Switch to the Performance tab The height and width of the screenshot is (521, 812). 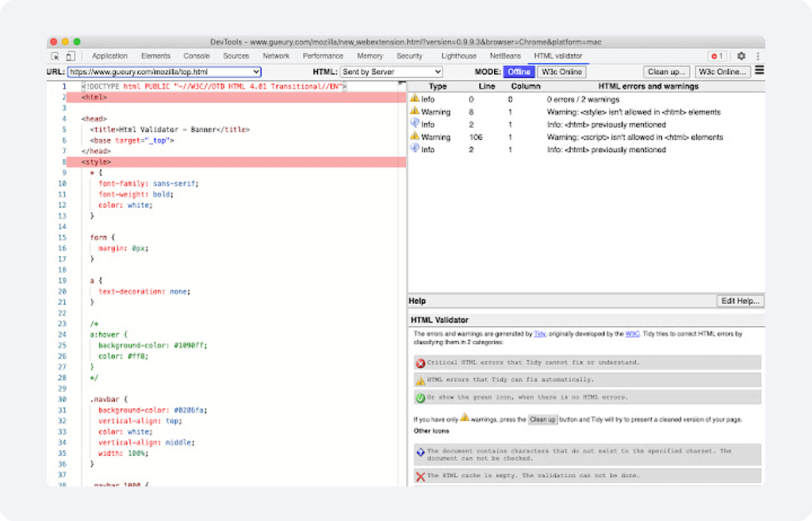pyautogui.click(x=324, y=56)
